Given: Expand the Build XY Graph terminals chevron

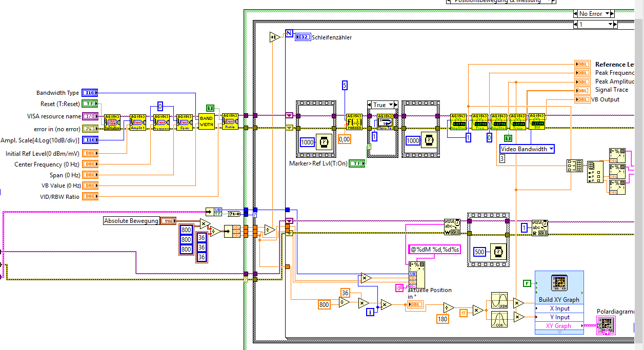Looking at the screenshot, I should click(x=559, y=332).
